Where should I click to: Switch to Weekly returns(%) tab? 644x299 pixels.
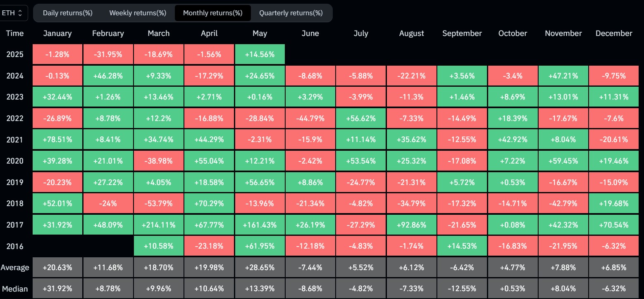(138, 13)
